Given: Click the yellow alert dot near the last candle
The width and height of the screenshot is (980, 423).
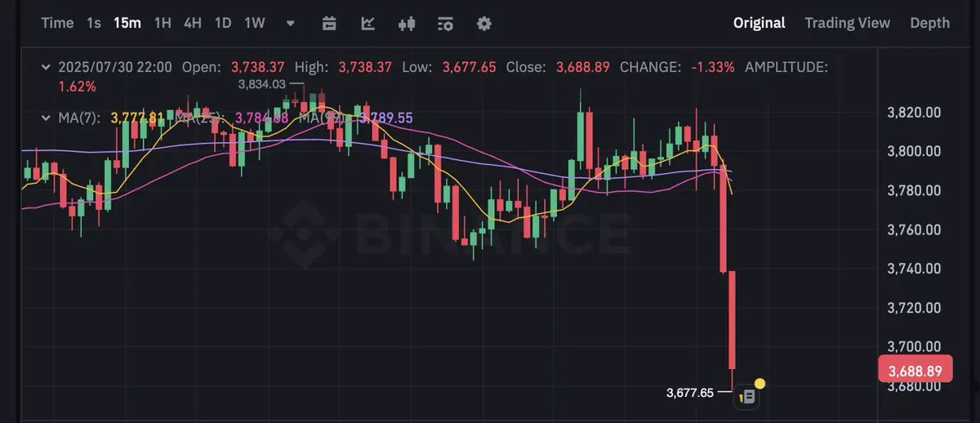Looking at the screenshot, I should 760,383.
